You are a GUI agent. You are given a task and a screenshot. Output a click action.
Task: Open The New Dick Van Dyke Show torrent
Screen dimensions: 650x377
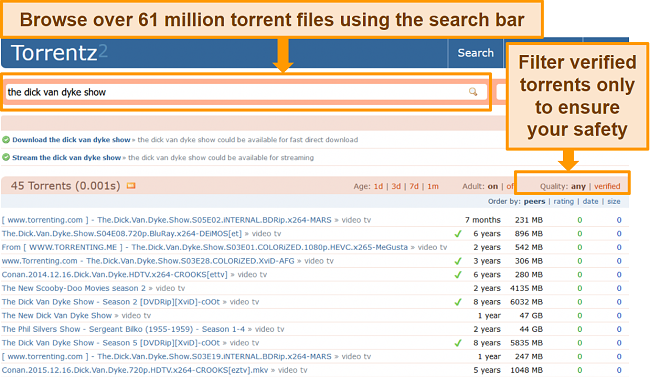click(56, 316)
